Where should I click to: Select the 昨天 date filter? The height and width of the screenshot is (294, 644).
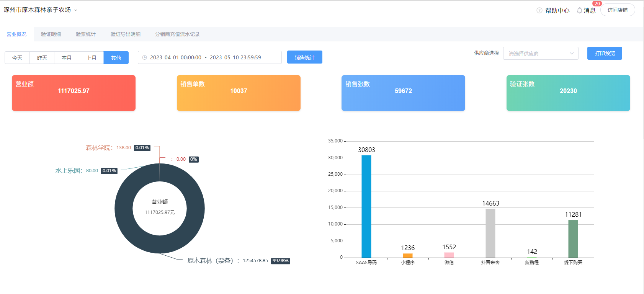tap(42, 58)
